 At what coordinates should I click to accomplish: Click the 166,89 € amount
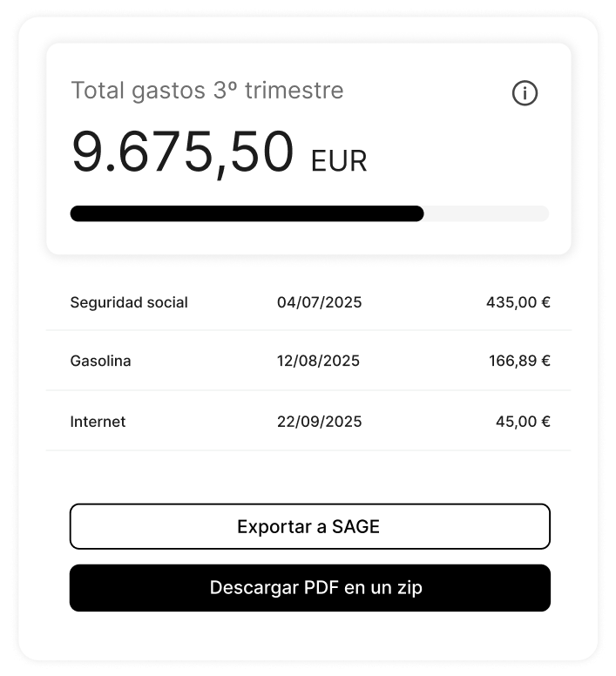point(519,361)
